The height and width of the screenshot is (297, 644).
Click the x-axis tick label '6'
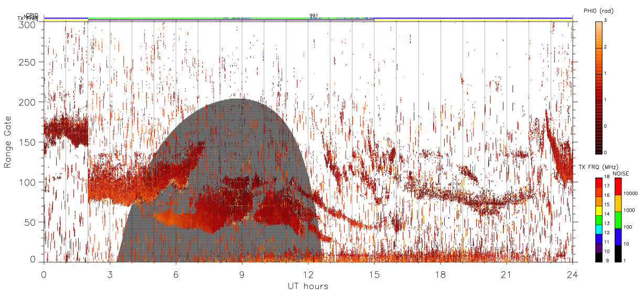(176, 274)
